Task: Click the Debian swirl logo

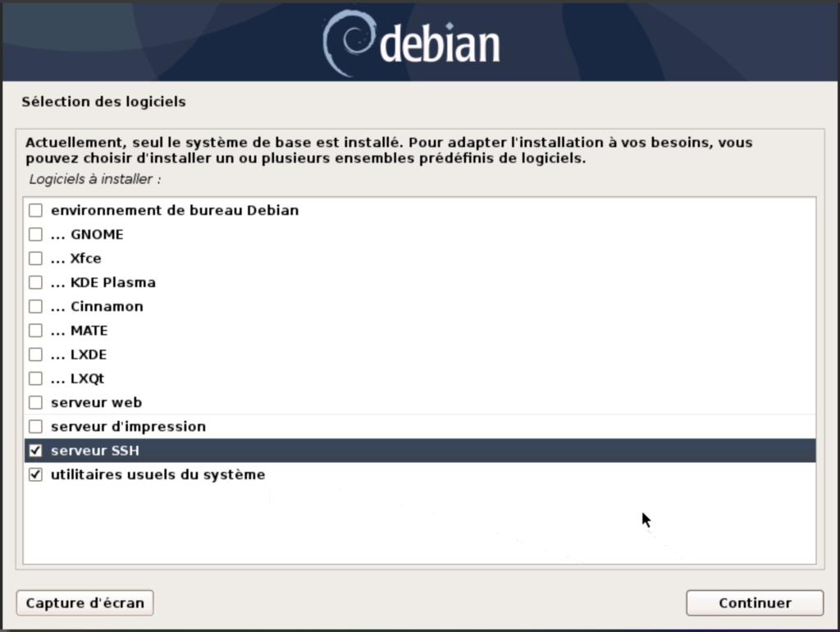Action: pyautogui.click(x=347, y=43)
